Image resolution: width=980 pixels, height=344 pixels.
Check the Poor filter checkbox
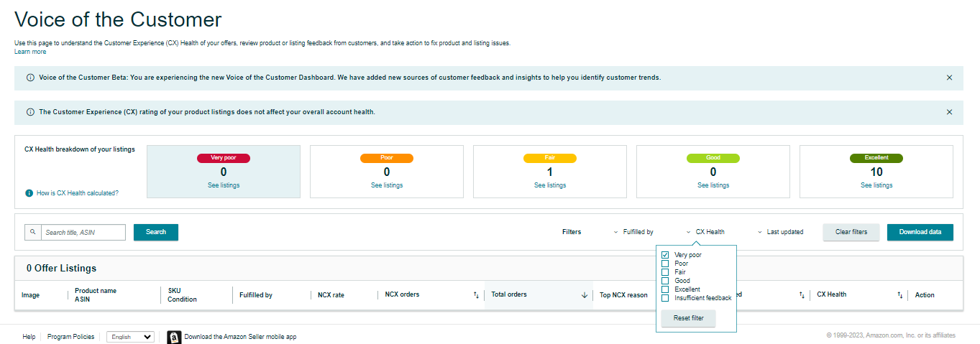coord(665,264)
